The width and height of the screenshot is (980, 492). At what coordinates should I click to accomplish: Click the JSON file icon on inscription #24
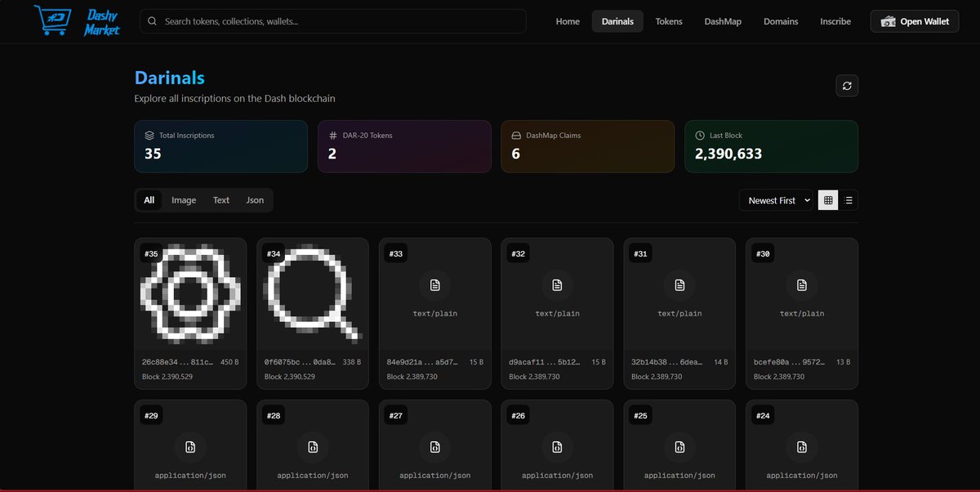point(802,447)
